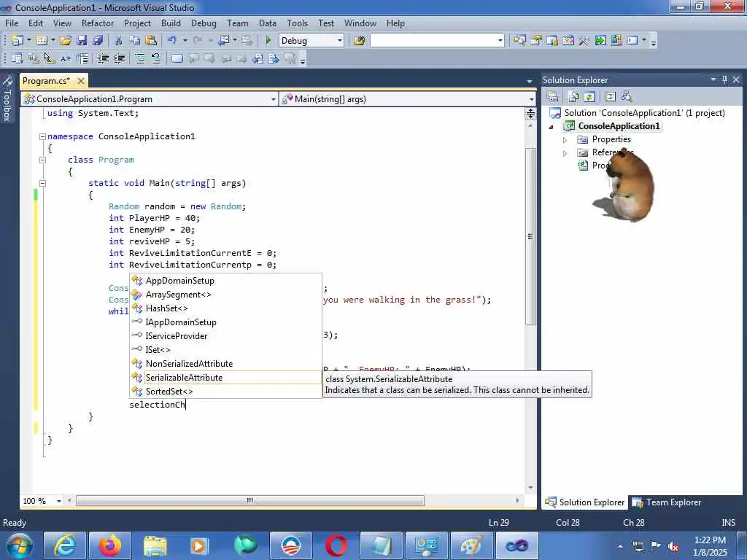The width and height of the screenshot is (747, 560).
Task: Click Increase Line Indent icon
Action: [119, 58]
